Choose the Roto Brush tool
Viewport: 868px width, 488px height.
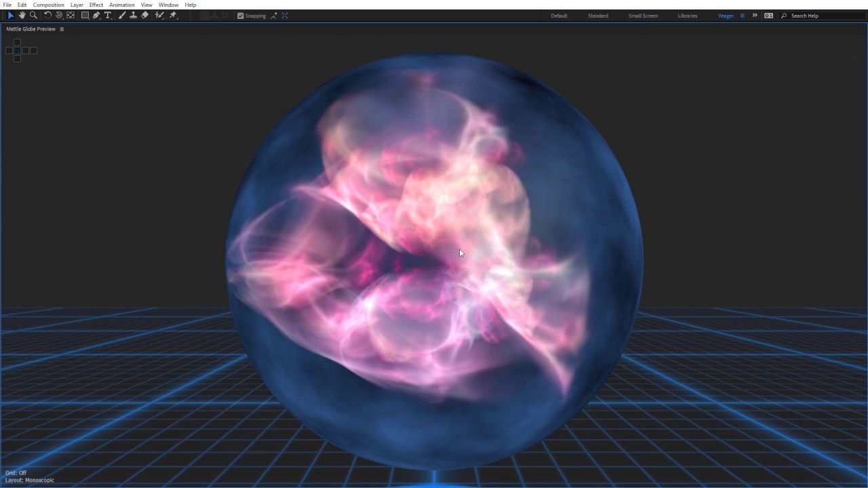point(159,15)
